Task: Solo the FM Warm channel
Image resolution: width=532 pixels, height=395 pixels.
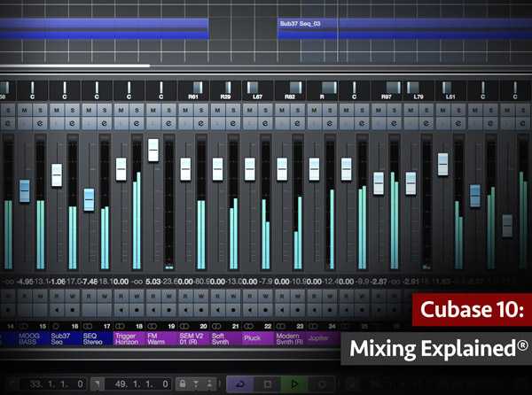Action: pyautogui.click(x=168, y=110)
